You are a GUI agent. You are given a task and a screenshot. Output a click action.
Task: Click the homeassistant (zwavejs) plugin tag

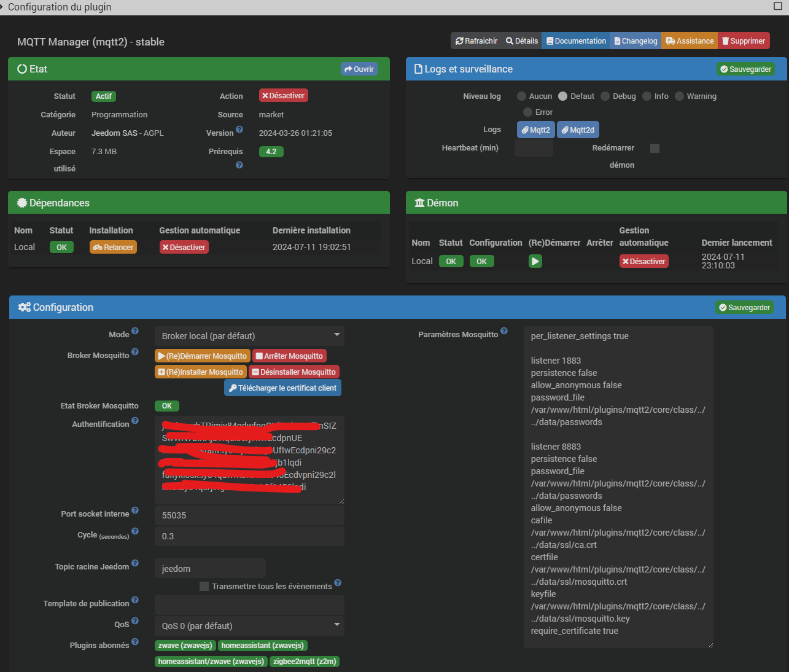click(262, 646)
